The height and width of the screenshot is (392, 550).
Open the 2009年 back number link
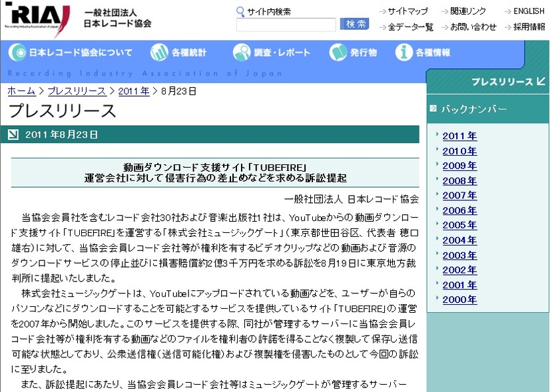coord(459,166)
